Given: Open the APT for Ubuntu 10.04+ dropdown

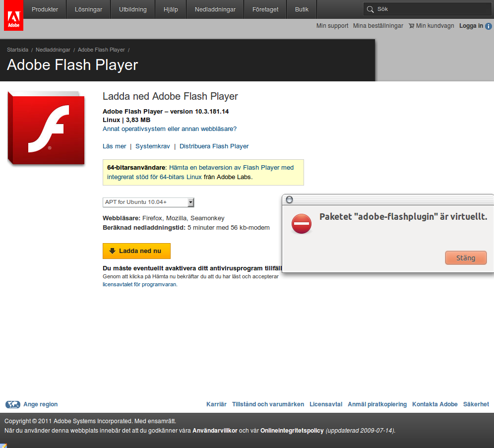Looking at the screenshot, I should [x=148, y=202].
